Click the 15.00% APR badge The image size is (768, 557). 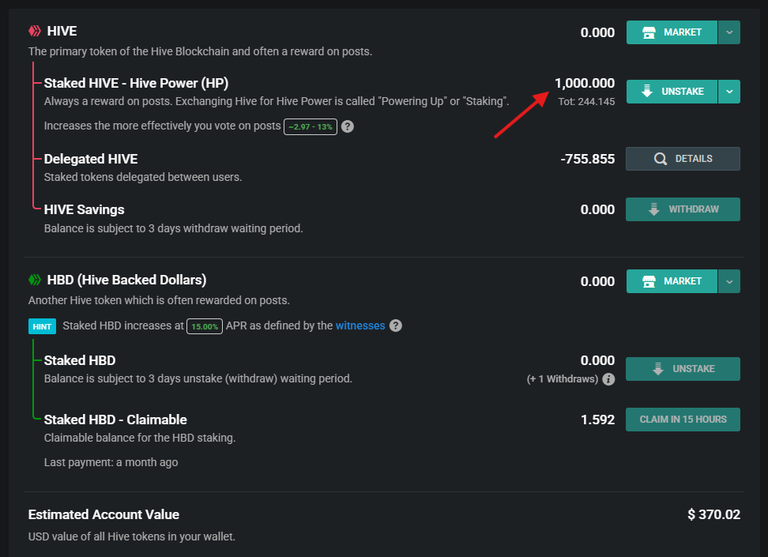click(x=205, y=326)
